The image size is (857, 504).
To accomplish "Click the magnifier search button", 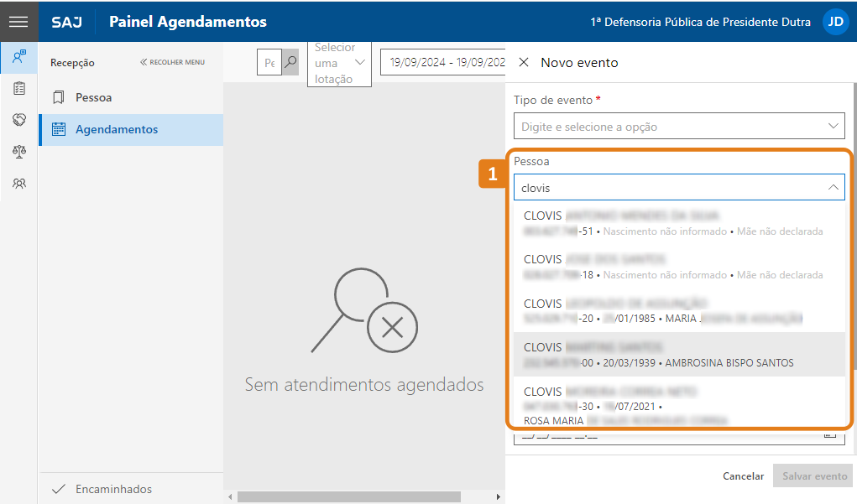I will point(290,62).
